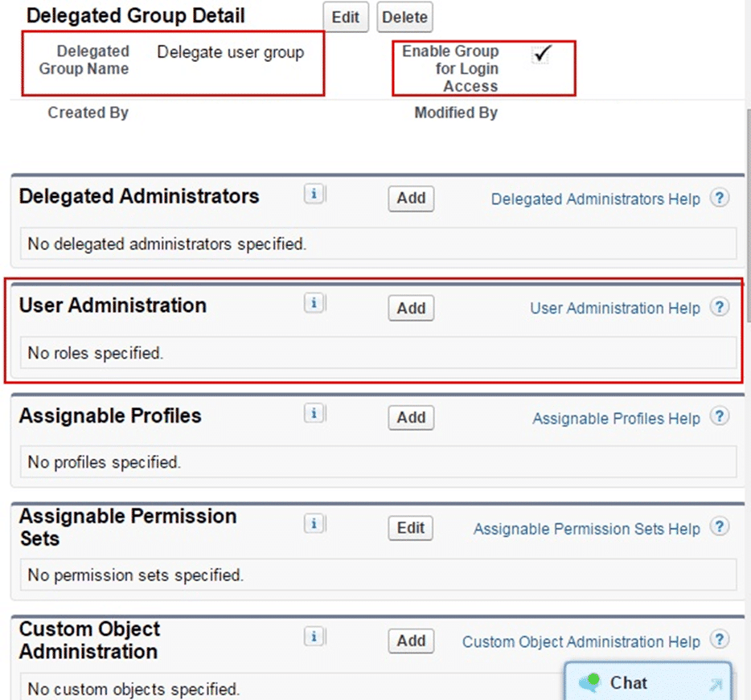Viewport: 751px width, 700px height.
Task: Click question mark icon for Custom Object Help
Action: [x=720, y=641]
